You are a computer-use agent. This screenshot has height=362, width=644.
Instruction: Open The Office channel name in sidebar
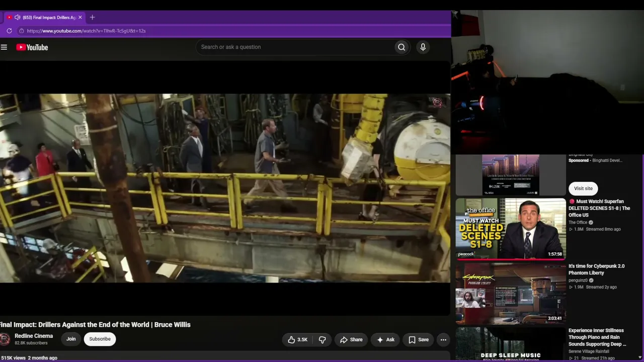[578, 222]
